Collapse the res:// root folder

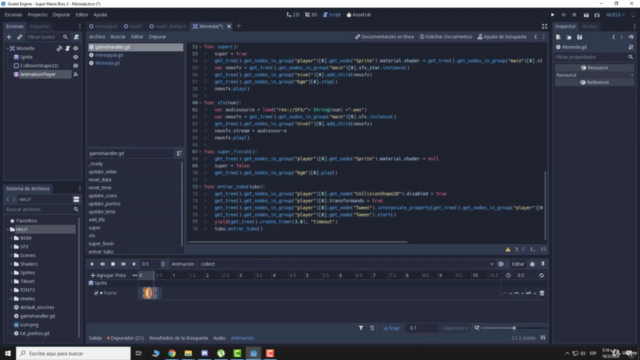point(7,229)
